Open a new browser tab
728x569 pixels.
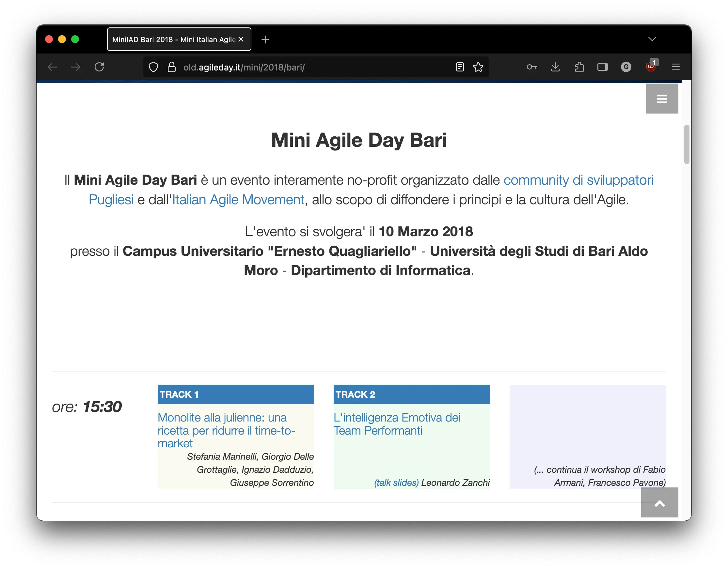[265, 39]
